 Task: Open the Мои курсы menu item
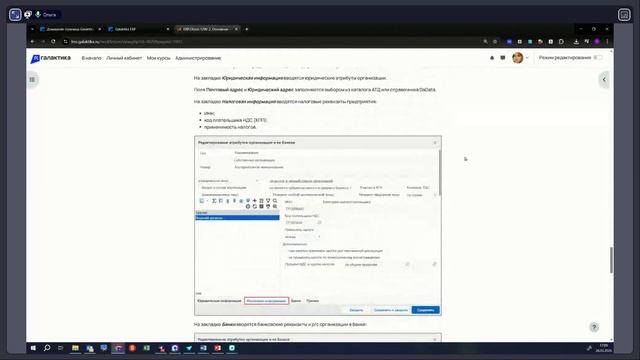[x=158, y=58]
